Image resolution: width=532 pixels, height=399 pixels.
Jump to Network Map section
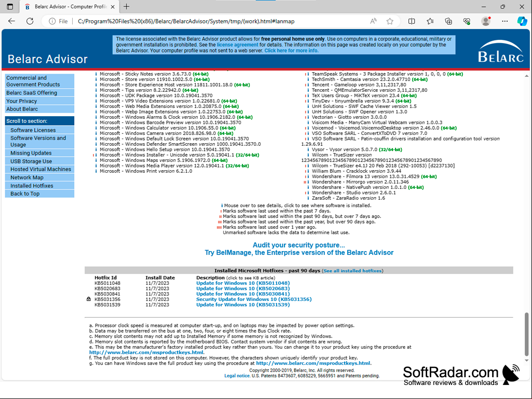[x=39, y=177]
